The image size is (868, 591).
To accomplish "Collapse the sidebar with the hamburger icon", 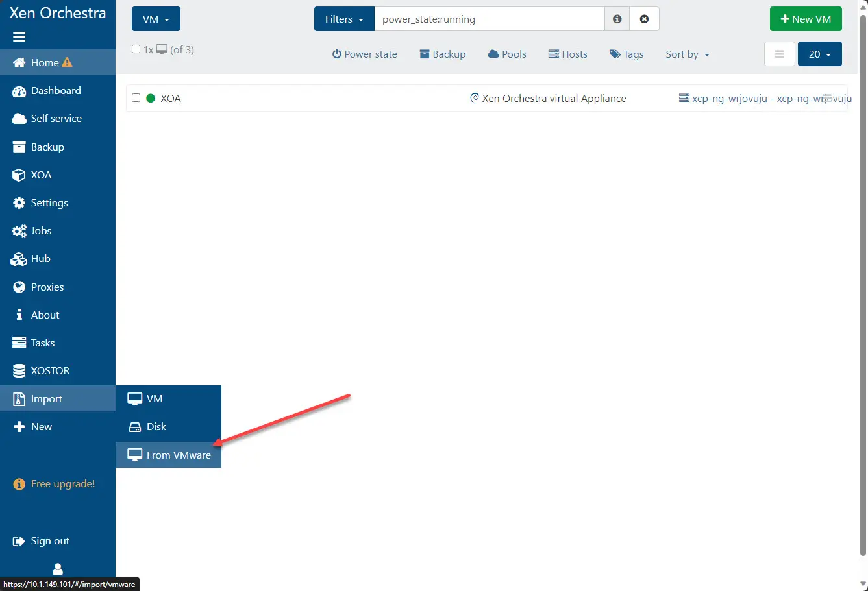I will click(19, 37).
